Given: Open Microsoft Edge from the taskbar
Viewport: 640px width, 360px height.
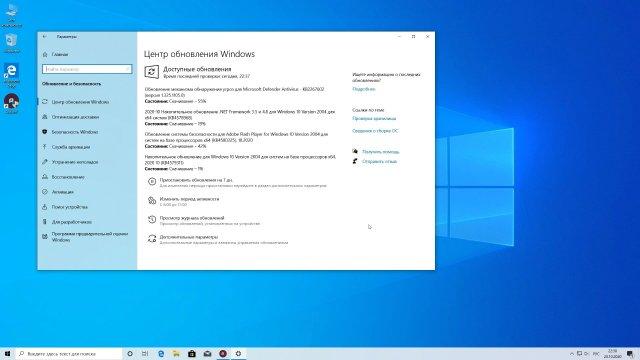Looking at the screenshot, I should click(161, 353).
